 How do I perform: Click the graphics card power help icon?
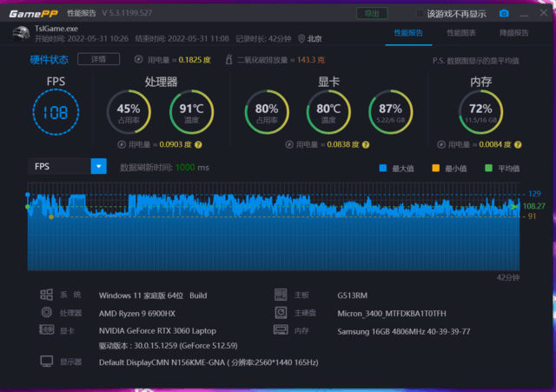click(366, 145)
